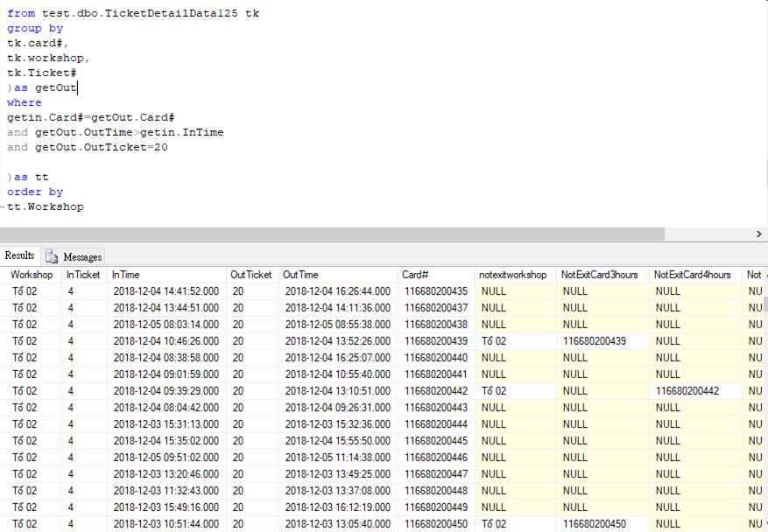
Task: Place cursor on the 'group by' keyword line
Action: point(35,28)
